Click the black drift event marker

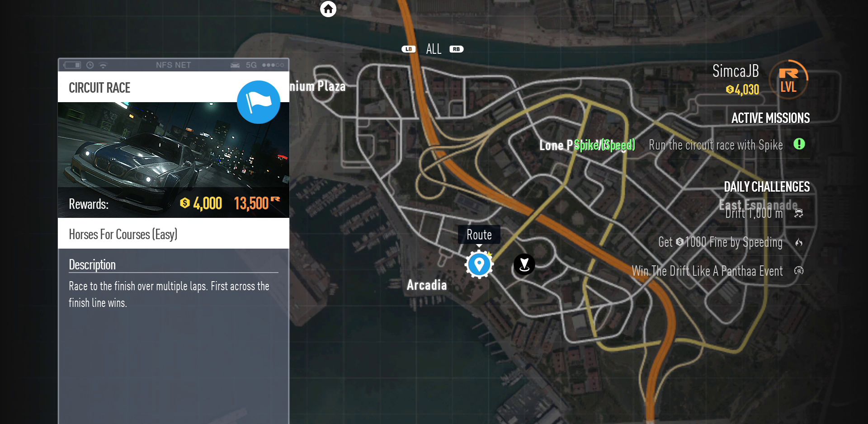[524, 264]
